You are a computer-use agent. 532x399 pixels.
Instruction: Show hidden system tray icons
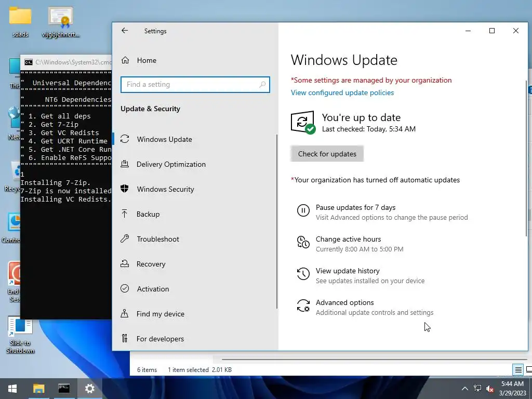coord(465,389)
